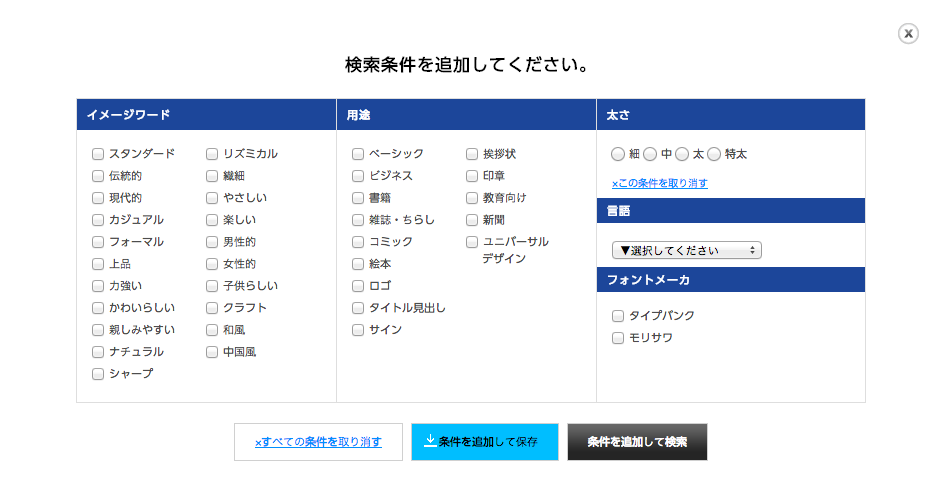Check the ユニバーサルデザイン checkbox

point(472,242)
